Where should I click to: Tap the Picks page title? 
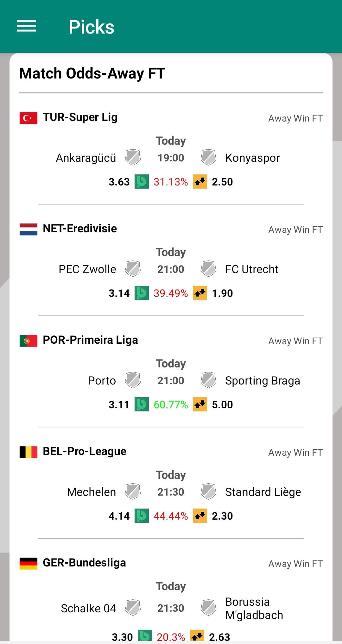(x=92, y=27)
